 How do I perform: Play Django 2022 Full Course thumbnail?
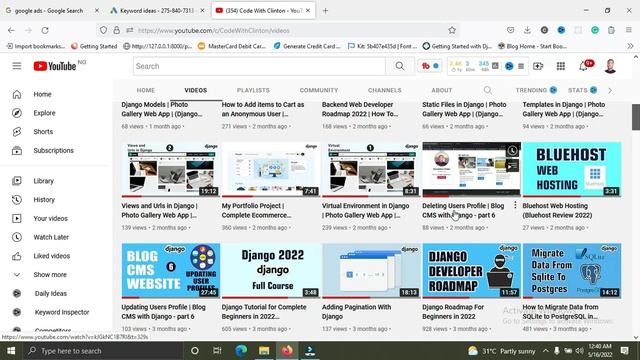point(271,271)
